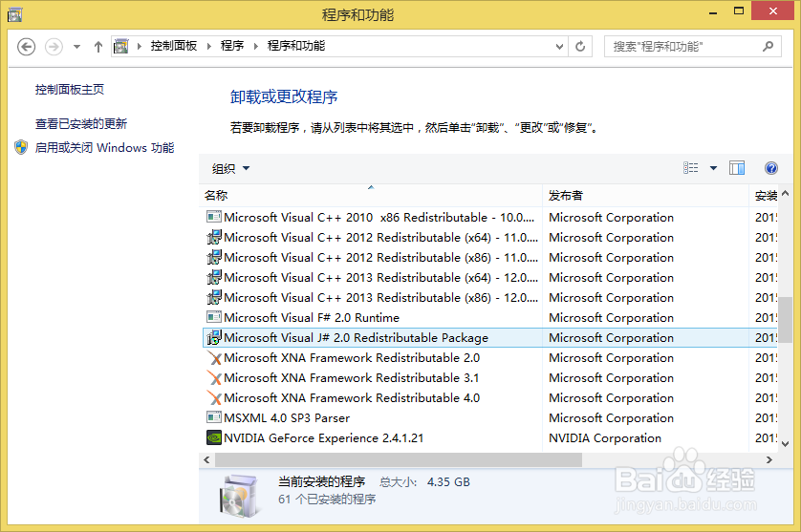Open the 查看已安装的更新 link
Image resolution: width=801 pixels, height=532 pixels.
80,123
